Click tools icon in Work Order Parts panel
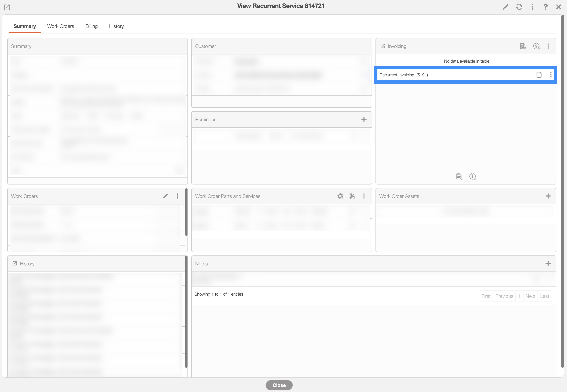Viewport: 567px width, 392px height. (352, 196)
